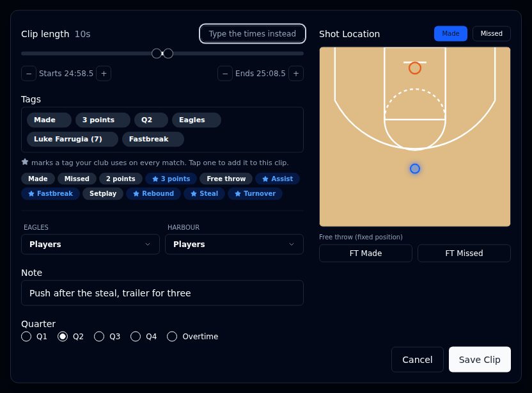Open the Harbour Players dropdown
Image resolution: width=532 pixels, height=393 pixels.
(x=234, y=245)
